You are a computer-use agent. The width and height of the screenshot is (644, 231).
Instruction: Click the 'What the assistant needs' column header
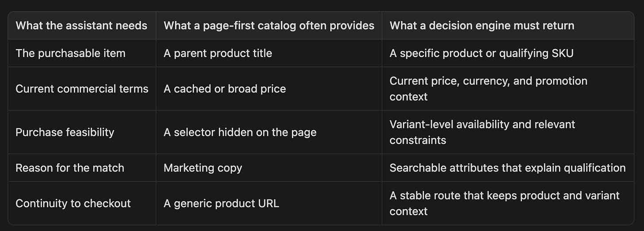click(x=82, y=26)
